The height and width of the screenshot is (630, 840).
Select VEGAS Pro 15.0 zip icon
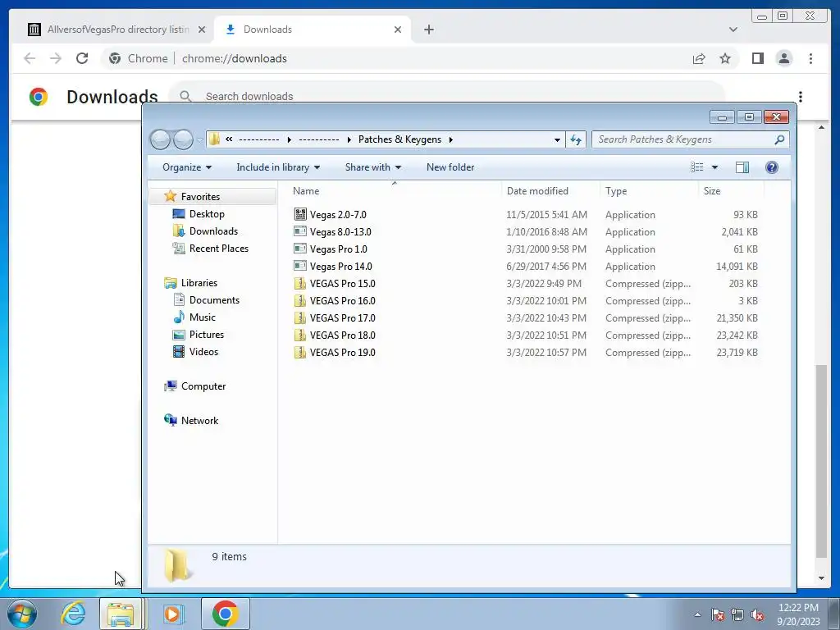[300, 283]
